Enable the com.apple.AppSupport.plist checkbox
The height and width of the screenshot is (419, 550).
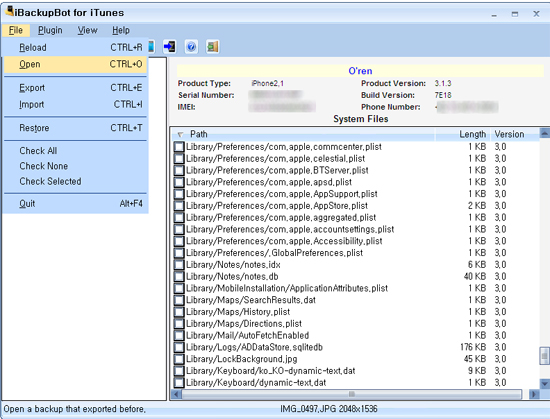coord(179,194)
